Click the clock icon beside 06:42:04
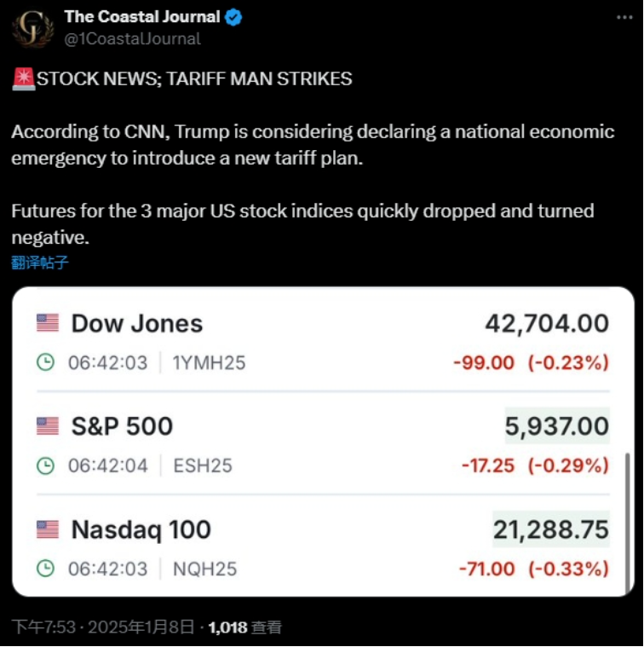 coord(45,465)
